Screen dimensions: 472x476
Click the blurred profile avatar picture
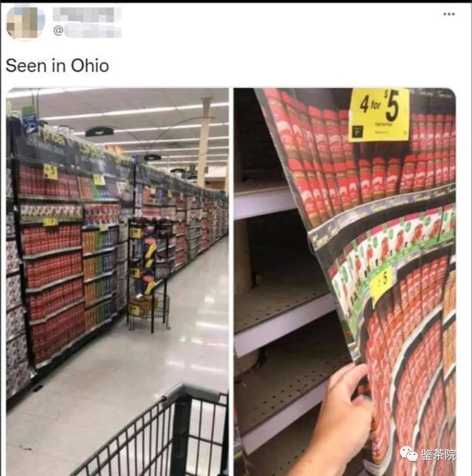(x=25, y=23)
